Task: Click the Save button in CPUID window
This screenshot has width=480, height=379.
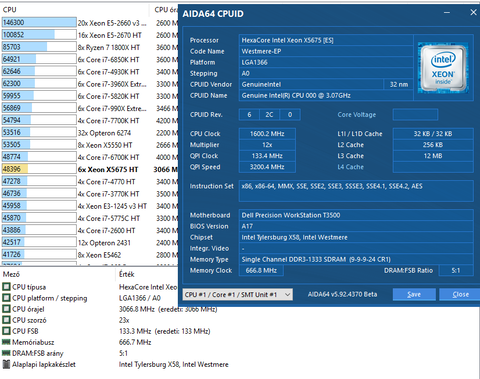Action: 414,294
